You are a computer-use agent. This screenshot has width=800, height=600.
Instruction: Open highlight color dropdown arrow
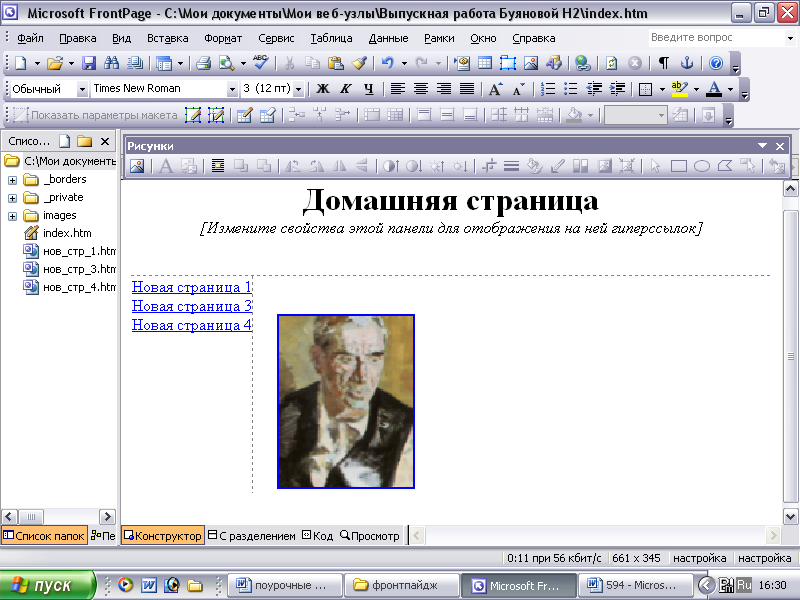696,89
